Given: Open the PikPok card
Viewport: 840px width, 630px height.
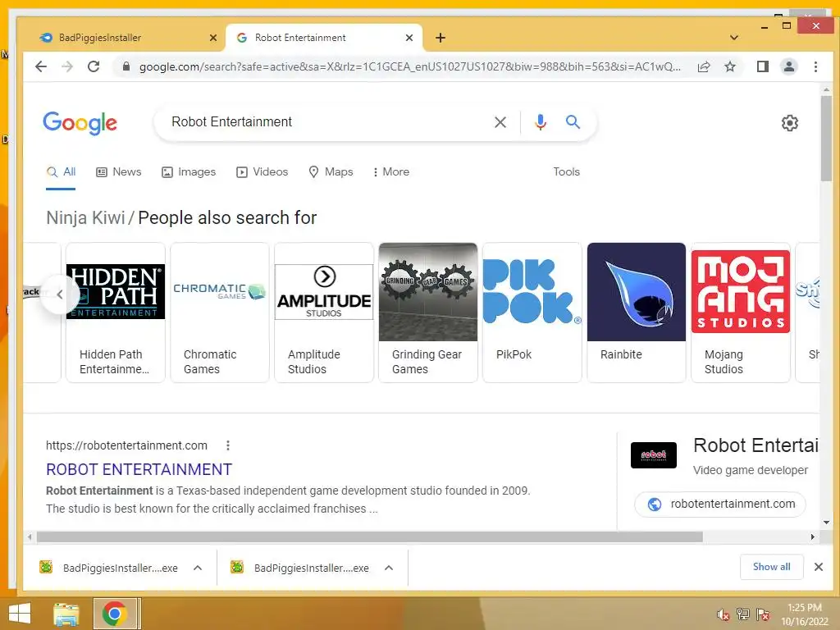Looking at the screenshot, I should pos(532,313).
